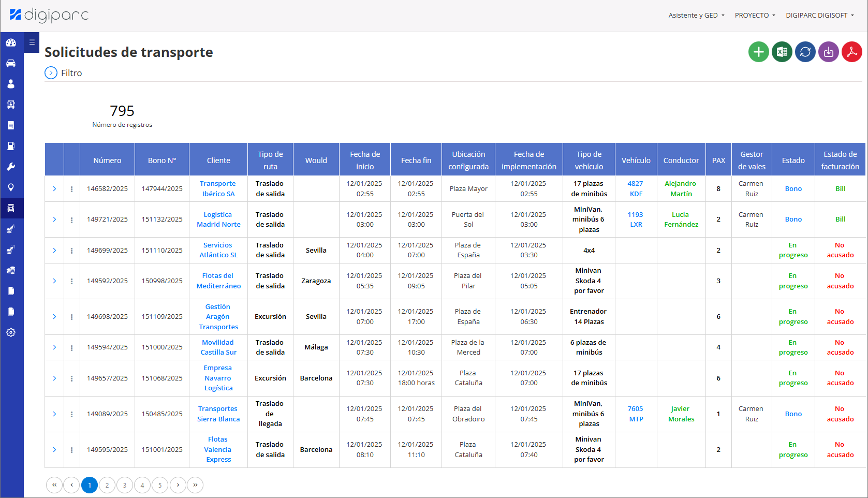The image size is (868, 498).
Task: Click the green add new request button
Action: [758, 52]
